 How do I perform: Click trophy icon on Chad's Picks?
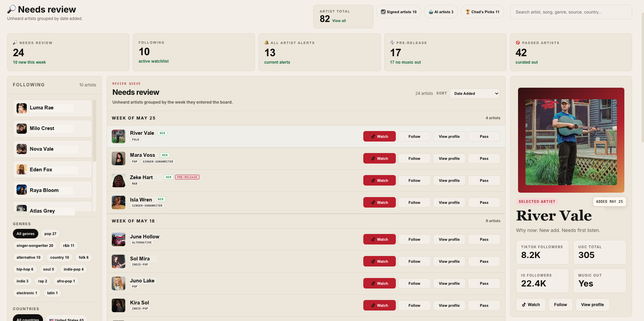tap(468, 12)
